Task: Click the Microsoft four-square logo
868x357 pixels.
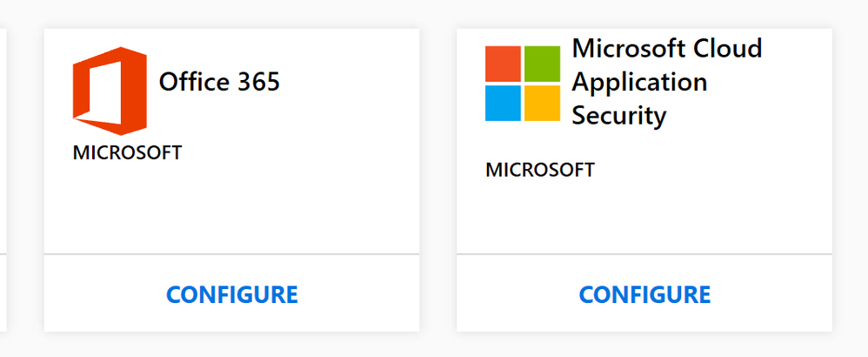Action: (x=523, y=83)
